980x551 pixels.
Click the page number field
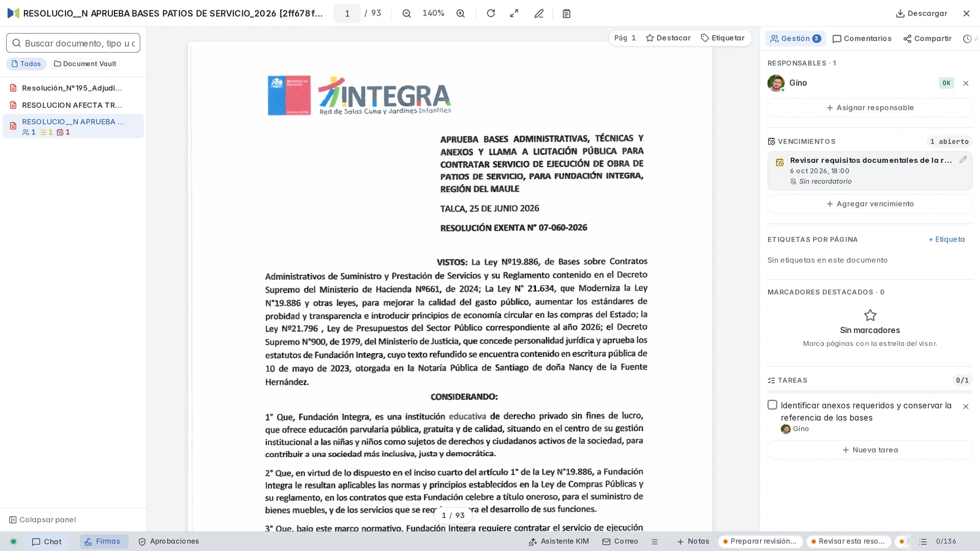[x=347, y=13]
